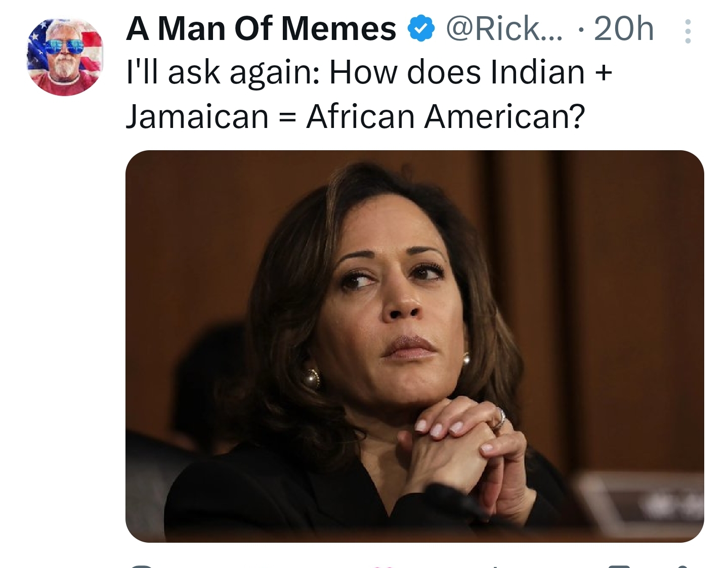Screen dimensions: 728x568
Task: Open the "A Man Of Memes" profile name
Action: [261, 28]
